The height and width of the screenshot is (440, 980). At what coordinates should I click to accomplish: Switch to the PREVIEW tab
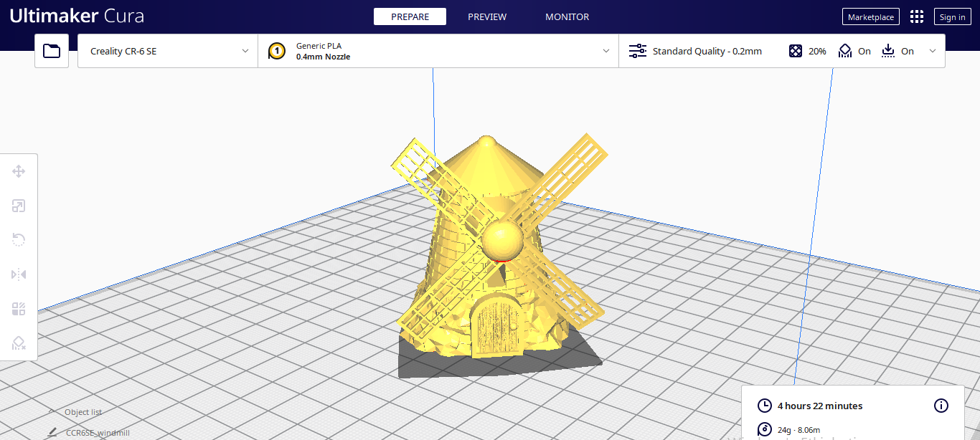pyautogui.click(x=487, y=16)
